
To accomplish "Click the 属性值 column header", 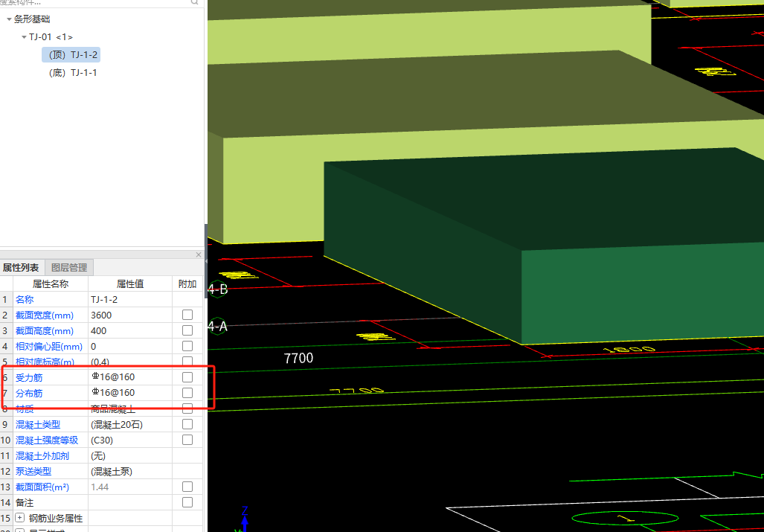I will (129, 284).
